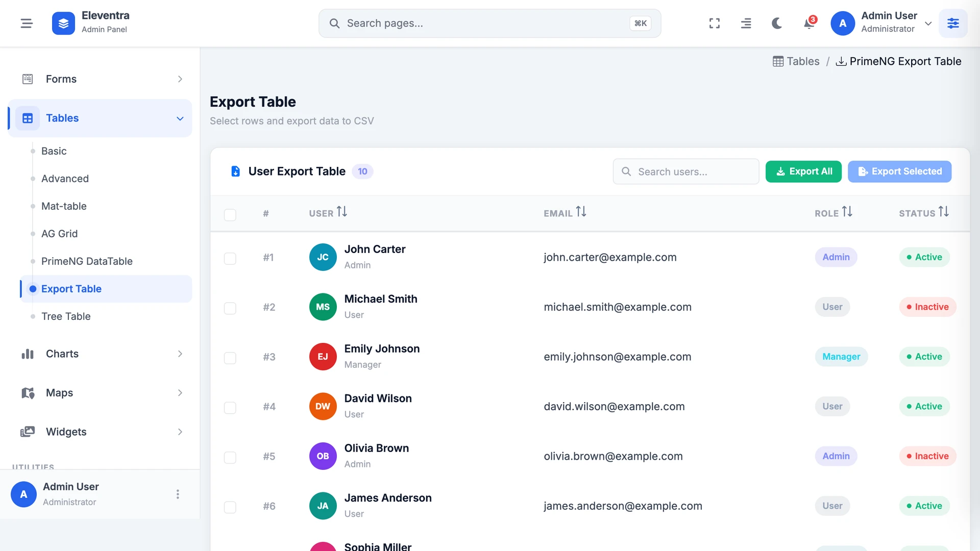Viewport: 980px width, 551px height.
Task: Open notifications bell icon
Action: click(x=809, y=23)
